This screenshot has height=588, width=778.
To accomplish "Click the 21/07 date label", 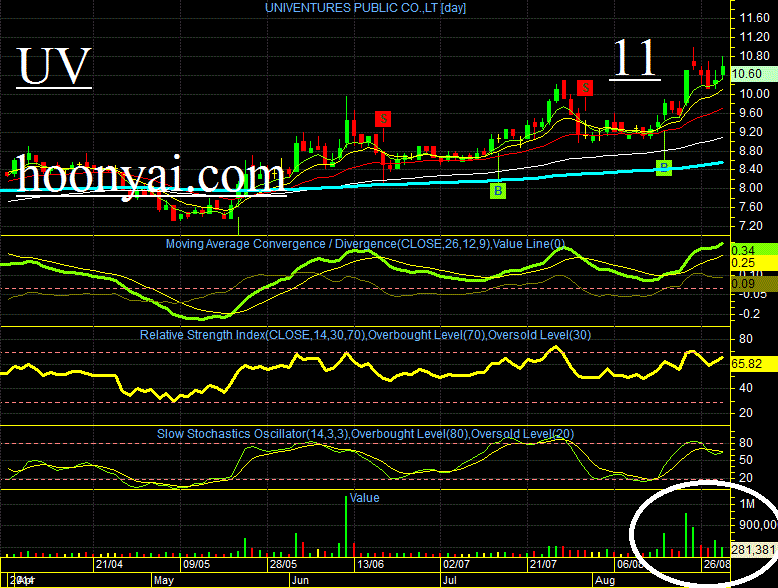I will (x=543, y=564).
